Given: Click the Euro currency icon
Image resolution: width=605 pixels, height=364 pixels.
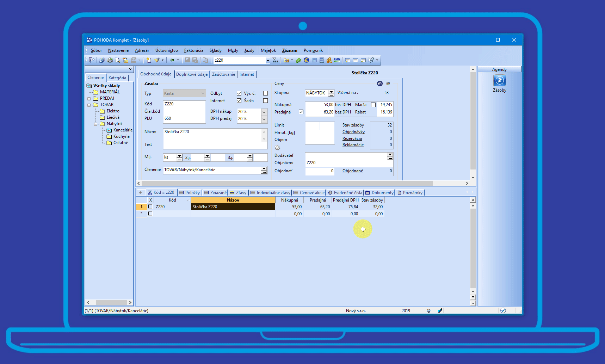Looking at the screenshot, I should tap(306, 60).
